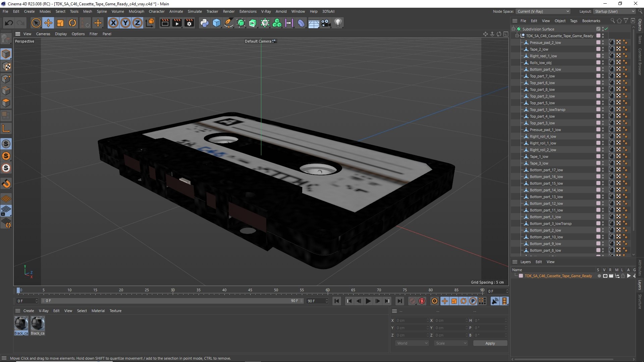644x362 pixels.
Task: Collapse TDK_SA_C46_Cassette_Tape_Game_Ready object node
Action: click(x=517, y=36)
